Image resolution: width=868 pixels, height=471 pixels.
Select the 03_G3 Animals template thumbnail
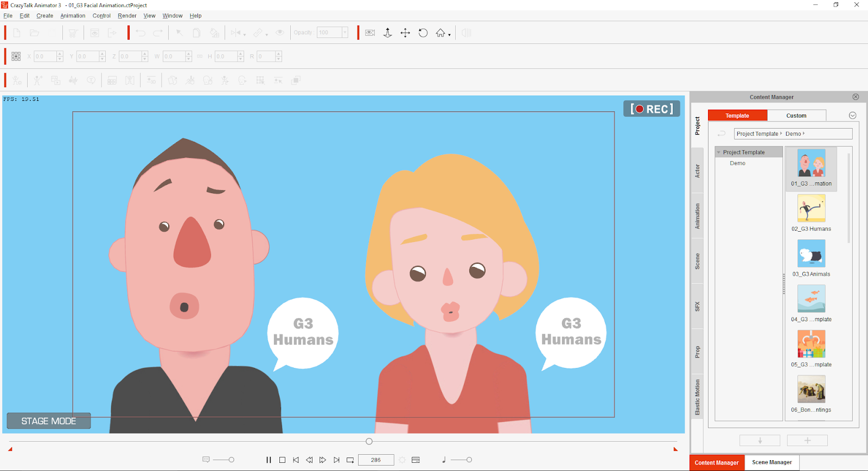[811, 254]
